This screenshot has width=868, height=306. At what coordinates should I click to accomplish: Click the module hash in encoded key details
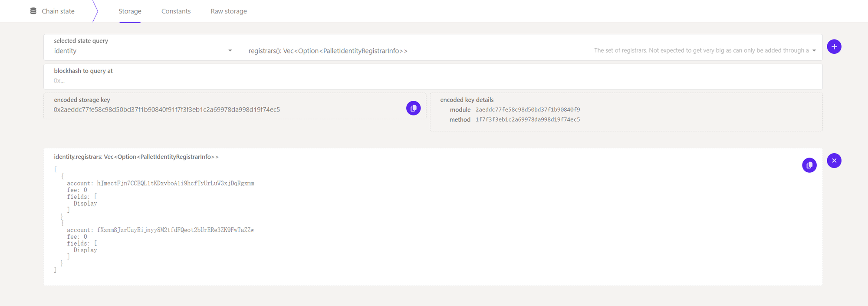tap(527, 110)
